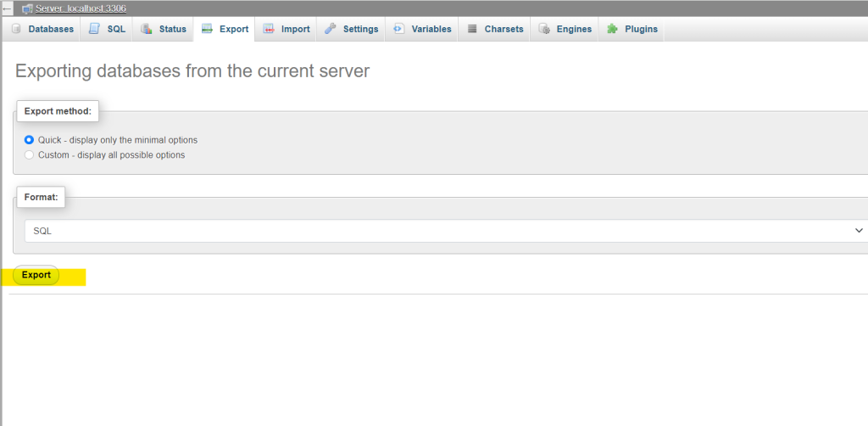Image resolution: width=868 pixels, height=426 pixels.
Task: Click the Import tab icon
Action: [269, 29]
